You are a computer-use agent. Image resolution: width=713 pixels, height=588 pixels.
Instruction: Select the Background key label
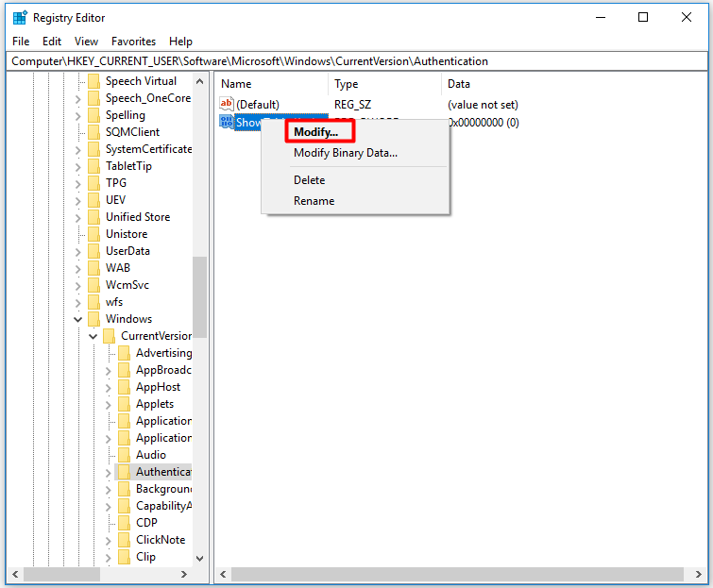(163, 489)
